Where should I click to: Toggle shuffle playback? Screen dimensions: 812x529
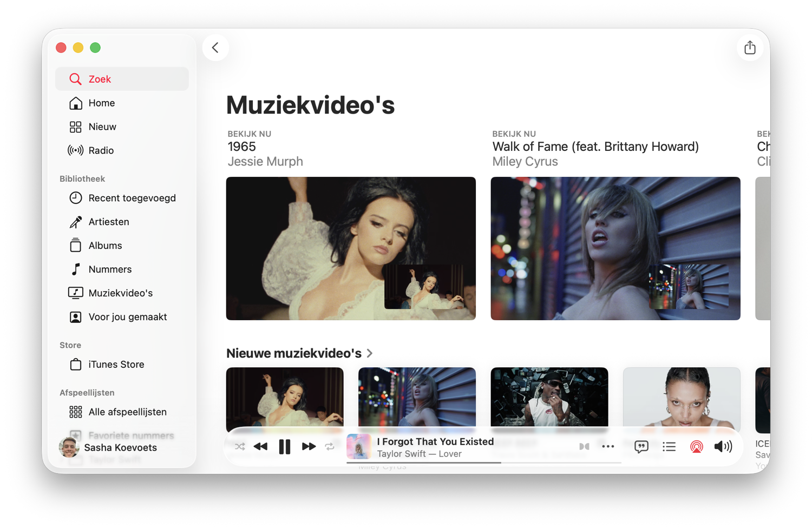pos(240,447)
